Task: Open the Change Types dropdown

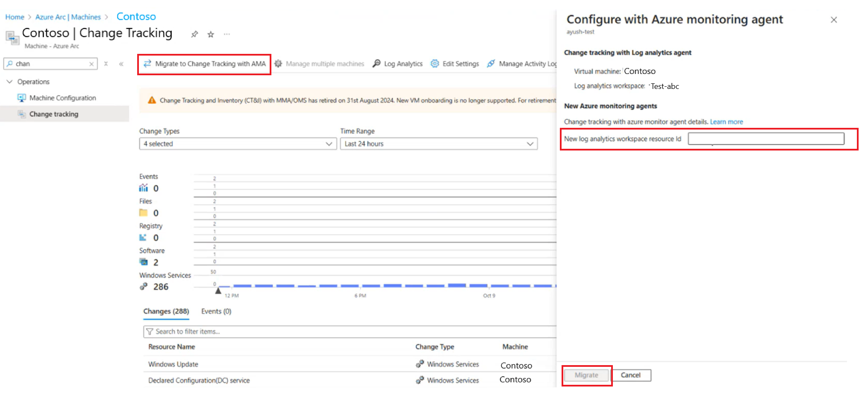Action: tap(238, 144)
